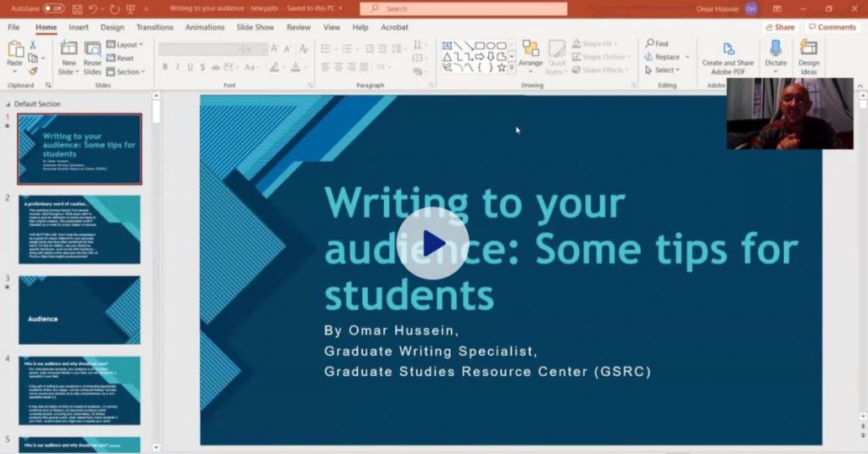Open the Select dropdown in Editing

665,70
